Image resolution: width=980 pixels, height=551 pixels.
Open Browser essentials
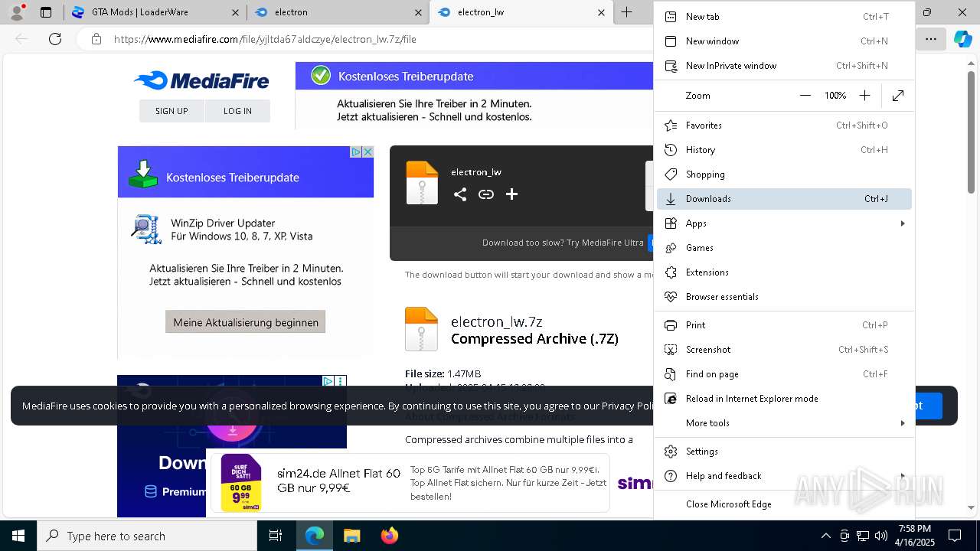784,297
